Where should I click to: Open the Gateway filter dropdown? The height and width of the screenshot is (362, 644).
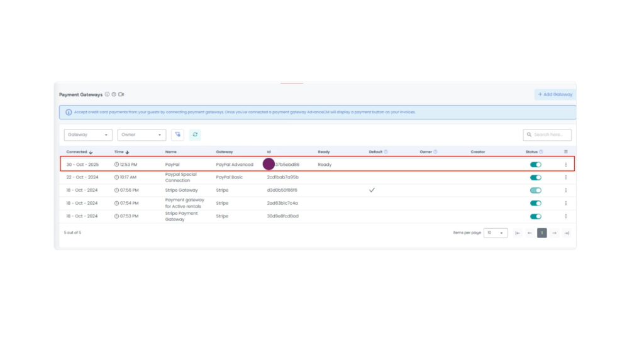87,134
